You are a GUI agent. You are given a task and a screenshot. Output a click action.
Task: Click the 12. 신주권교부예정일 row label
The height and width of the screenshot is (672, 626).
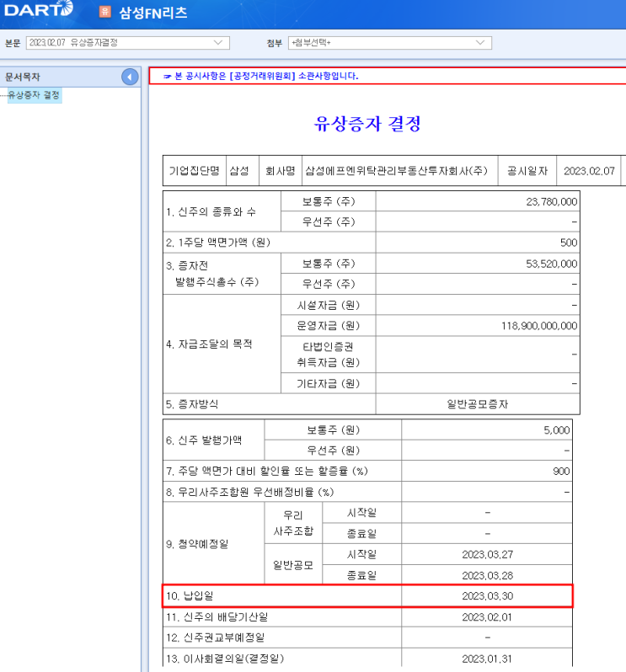click(215, 637)
